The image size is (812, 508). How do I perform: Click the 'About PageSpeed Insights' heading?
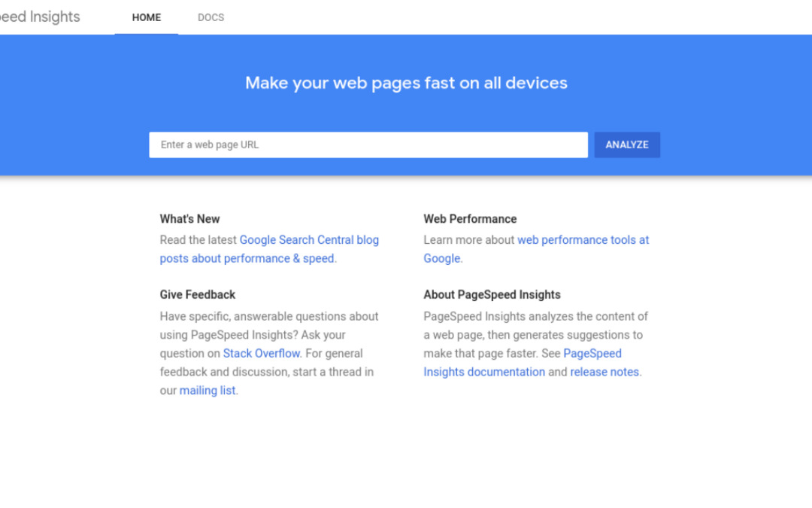(492, 295)
